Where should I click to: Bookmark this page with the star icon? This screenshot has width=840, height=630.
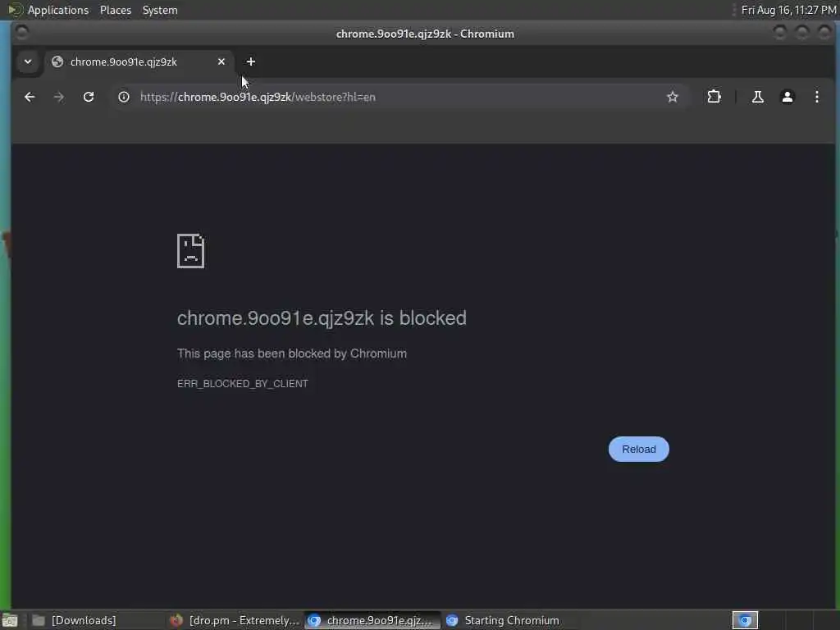tap(673, 97)
